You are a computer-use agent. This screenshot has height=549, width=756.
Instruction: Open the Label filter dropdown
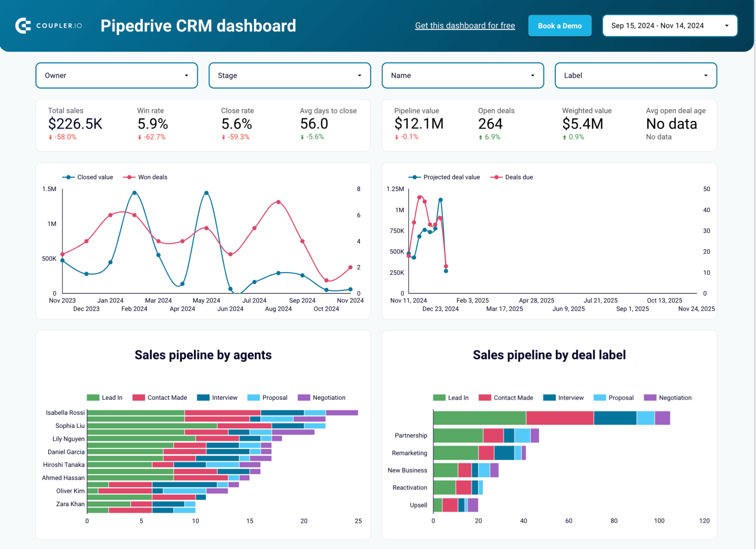pos(635,75)
